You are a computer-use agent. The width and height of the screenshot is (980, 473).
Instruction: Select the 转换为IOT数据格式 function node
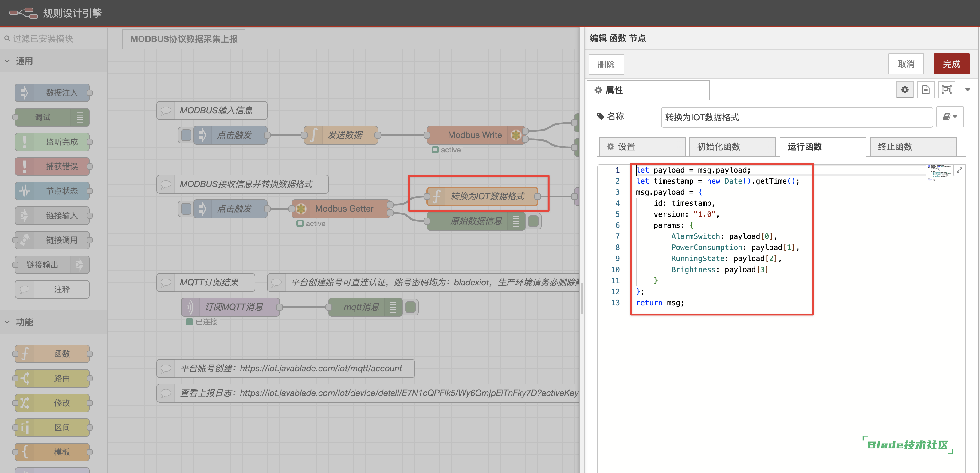(482, 197)
